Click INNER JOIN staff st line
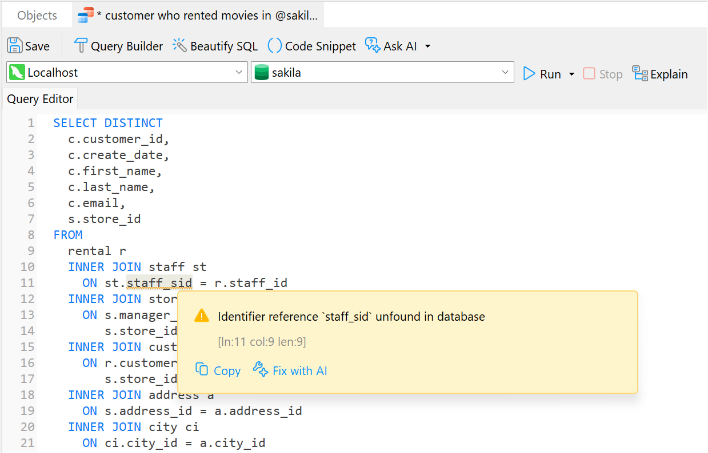708x453 pixels. pos(137,267)
